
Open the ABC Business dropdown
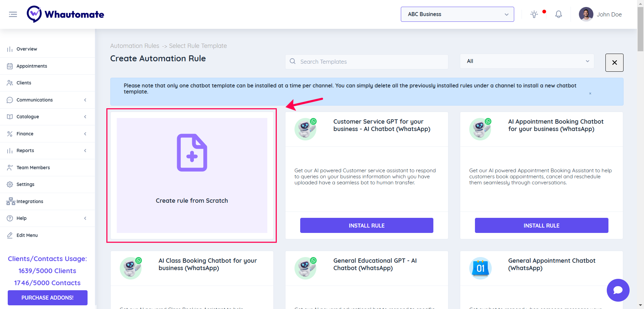457,14
